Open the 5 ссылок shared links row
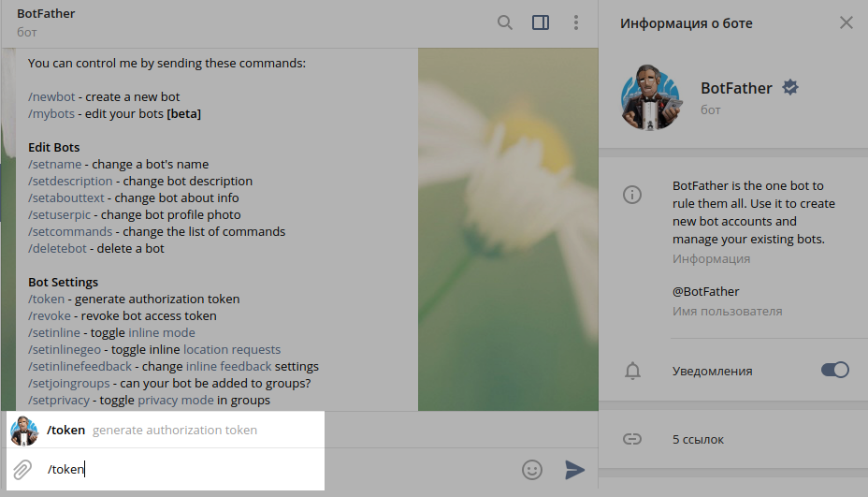 click(733, 439)
